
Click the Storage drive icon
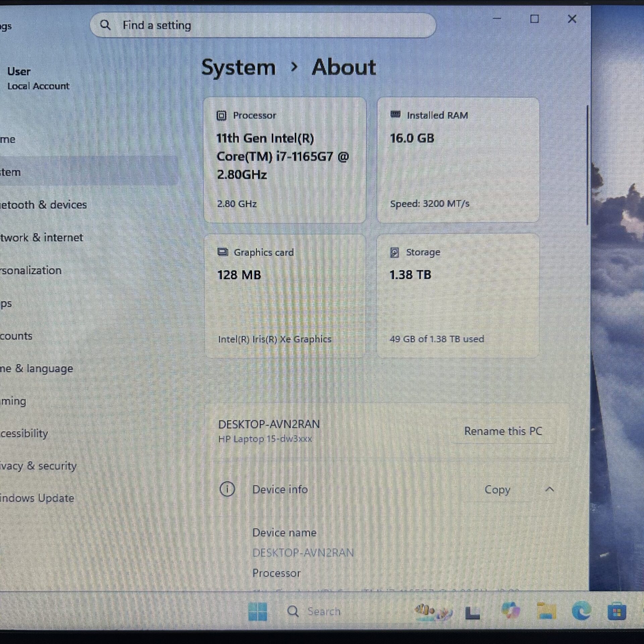[x=395, y=252]
